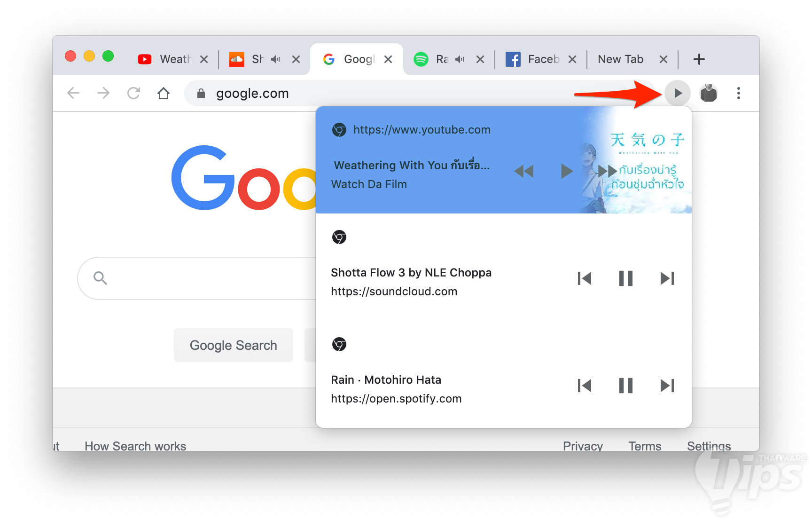812x521 pixels.
Task: Close the New Tab tab
Action: point(664,59)
